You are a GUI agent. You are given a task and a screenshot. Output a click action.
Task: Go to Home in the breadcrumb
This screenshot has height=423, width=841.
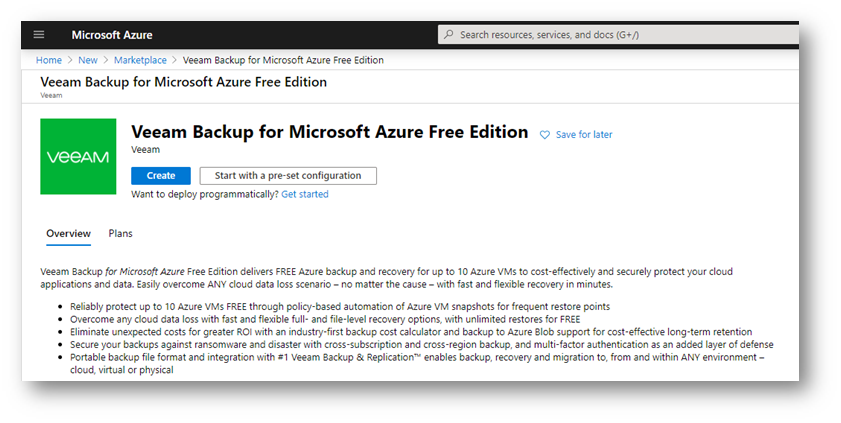49,60
